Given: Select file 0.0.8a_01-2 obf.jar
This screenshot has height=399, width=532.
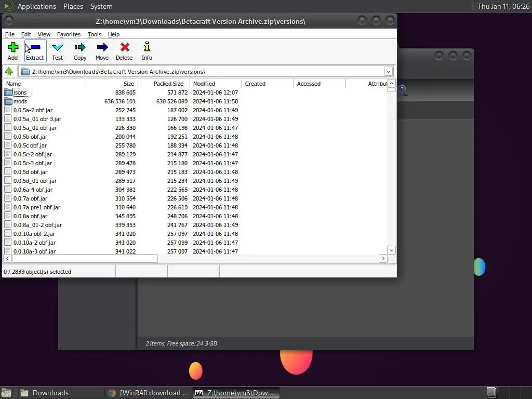Looking at the screenshot, I should 37,224.
